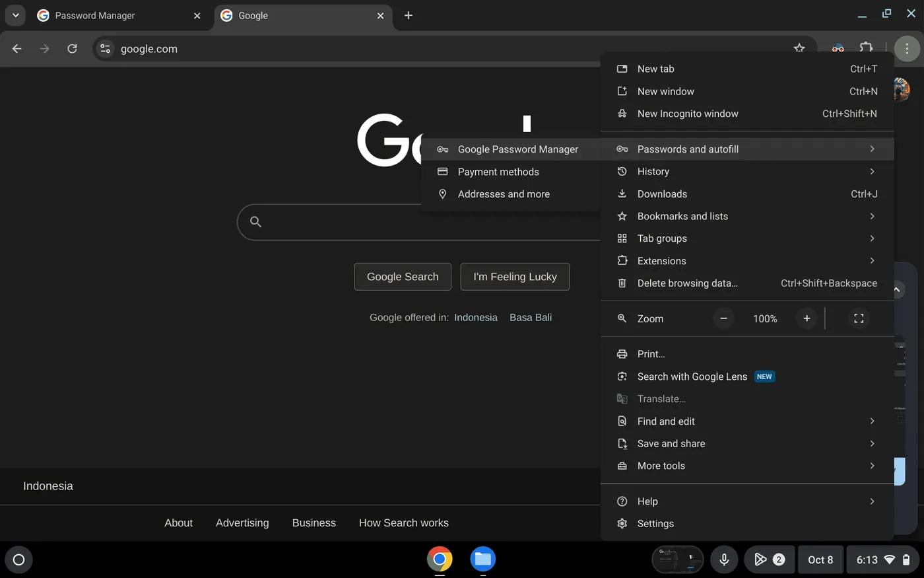Image resolution: width=924 pixels, height=578 pixels.
Task: Open the About footer link
Action: (x=178, y=523)
